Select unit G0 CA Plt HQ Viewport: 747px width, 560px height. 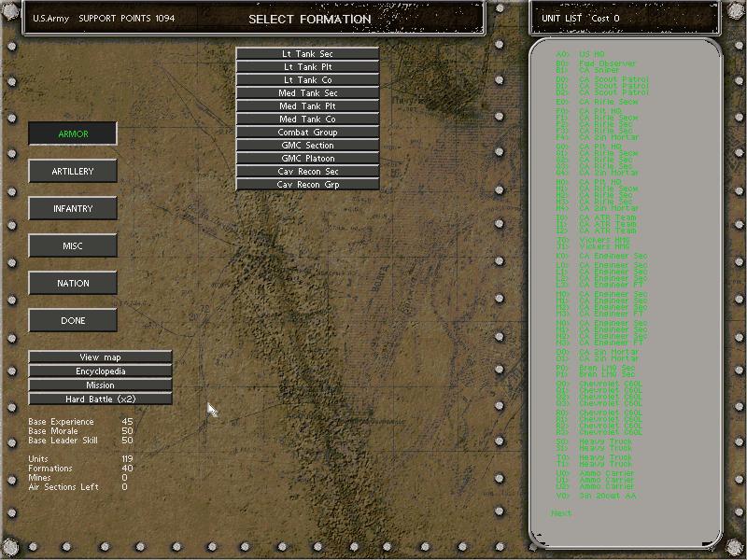(589, 147)
